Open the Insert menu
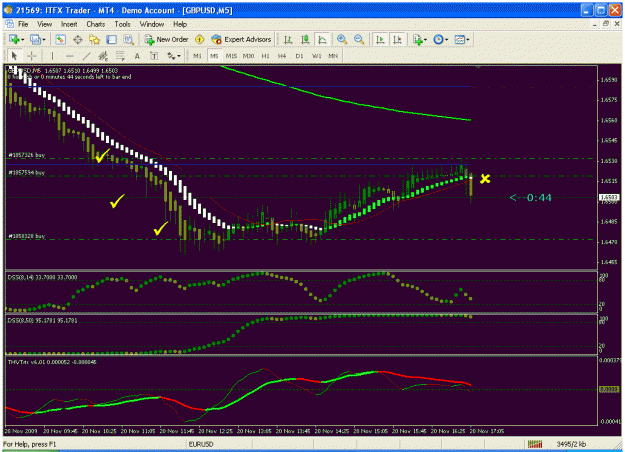Screen dimensions: 625x452 pyautogui.click(x=69, y=24)
